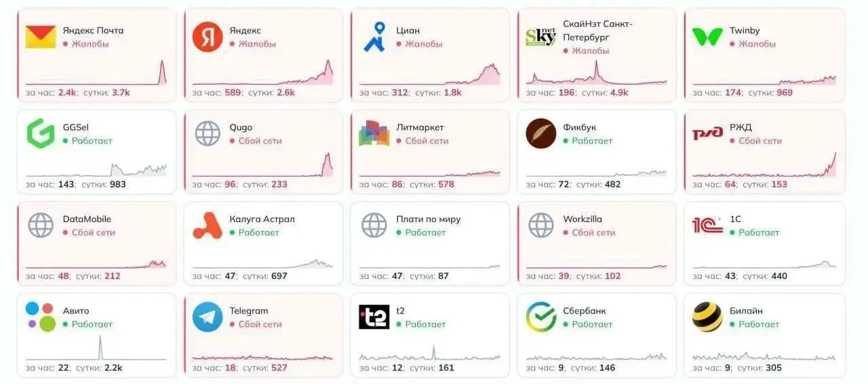Click the СкайНэт Санкт-Петербург title
Viewport: 868px width, 384px height.
click(597, 30)
